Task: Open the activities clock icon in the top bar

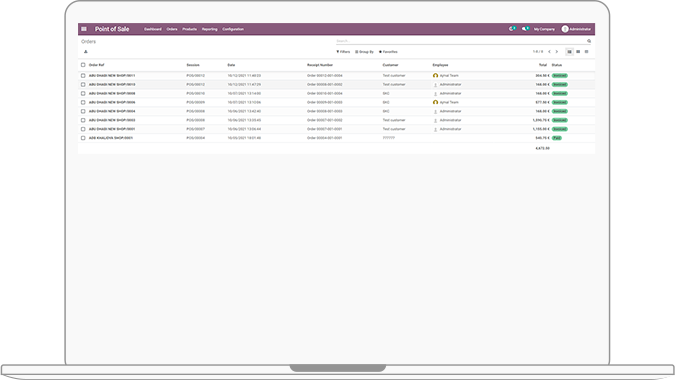Action: point(512,29)
